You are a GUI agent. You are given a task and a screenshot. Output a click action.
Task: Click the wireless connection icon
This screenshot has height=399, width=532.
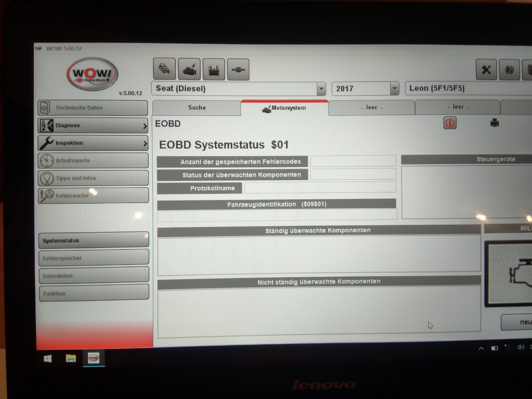[x=509, y=69]
